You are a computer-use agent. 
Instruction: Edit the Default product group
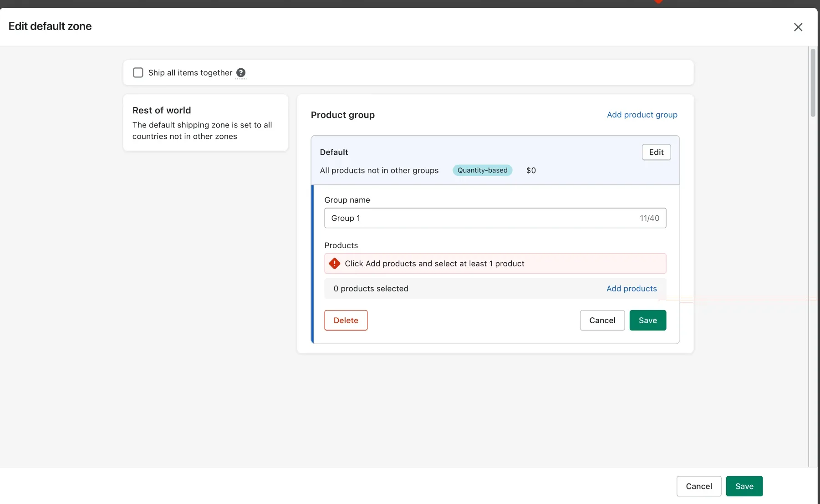(656, 152)
